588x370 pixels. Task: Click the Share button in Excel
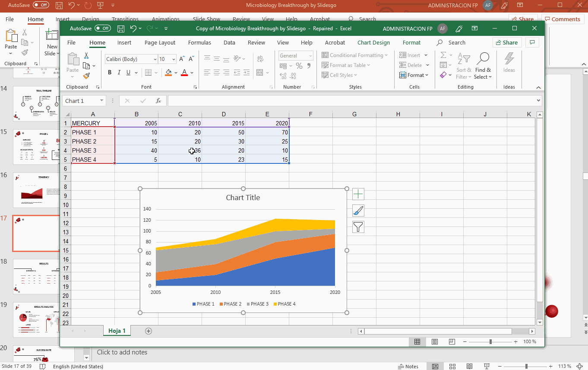pyautogui.click(x=507, y=42)
